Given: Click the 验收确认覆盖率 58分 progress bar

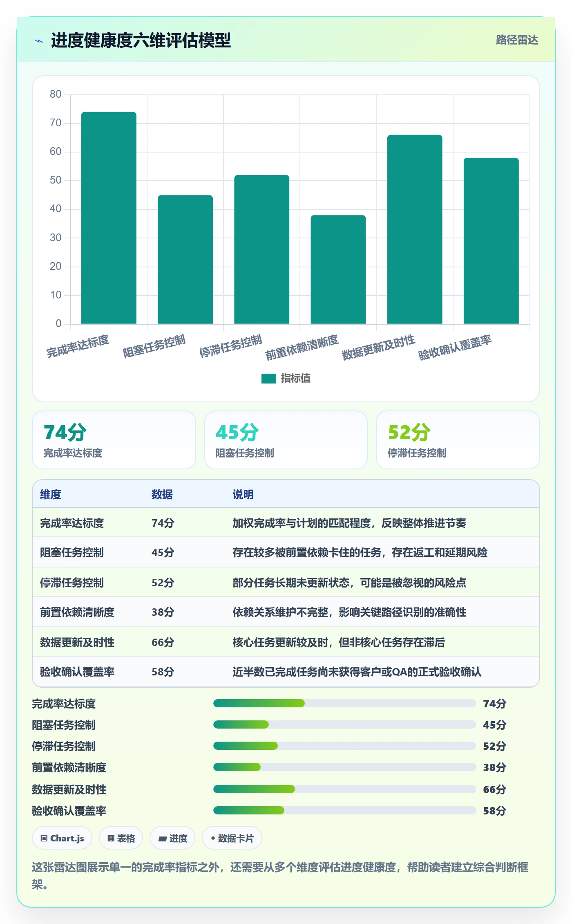Looking at the screenshot, I should pyautogui.click(x=345, y=810).
